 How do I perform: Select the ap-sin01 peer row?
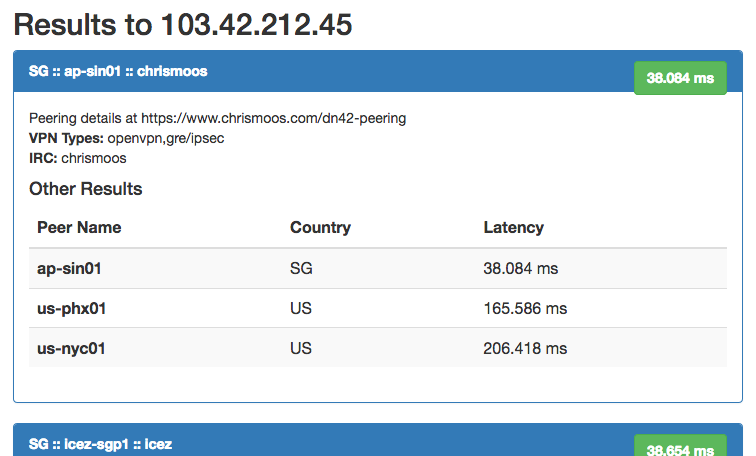tap(378, 268)
